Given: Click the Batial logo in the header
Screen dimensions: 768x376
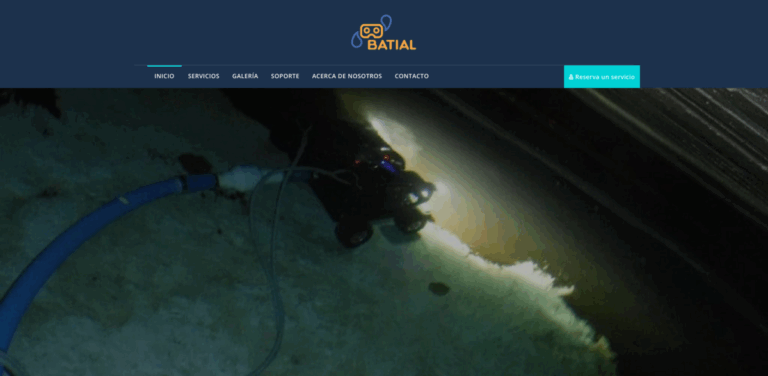Looking at the screenshot, I should click(x=384, y=32).
